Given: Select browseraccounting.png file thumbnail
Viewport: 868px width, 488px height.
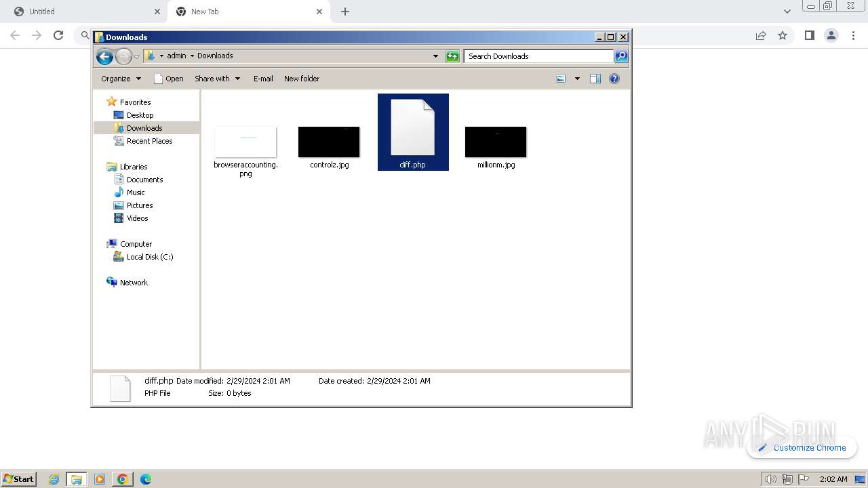Looking at the screenshot, I should 245,142.
